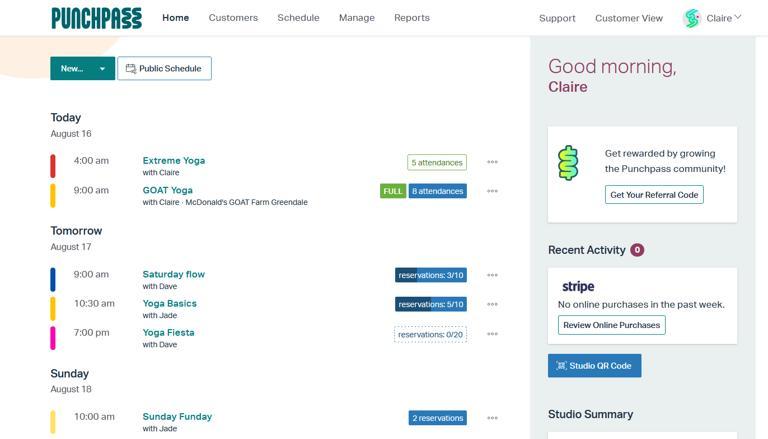Open the more options for Saturday flow
This screenshot has height=439, width=768.
(x=492, y=275)
